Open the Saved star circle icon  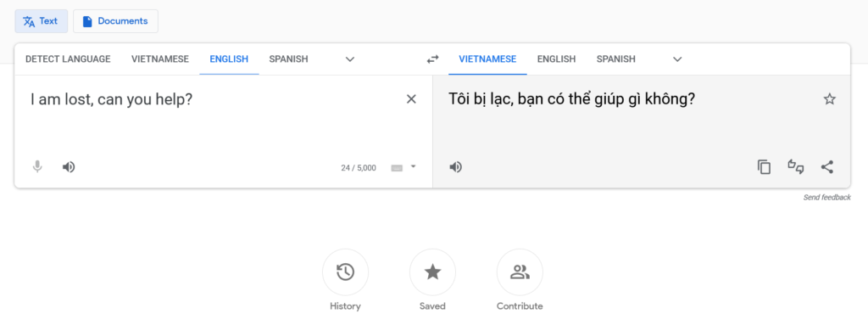pyautogui.click(x=432, y=272)
